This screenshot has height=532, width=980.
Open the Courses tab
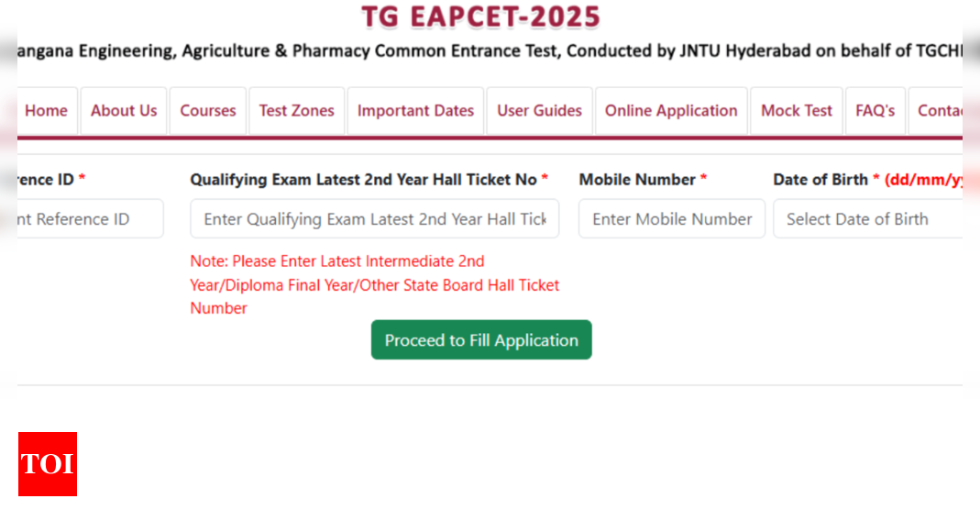208,111
